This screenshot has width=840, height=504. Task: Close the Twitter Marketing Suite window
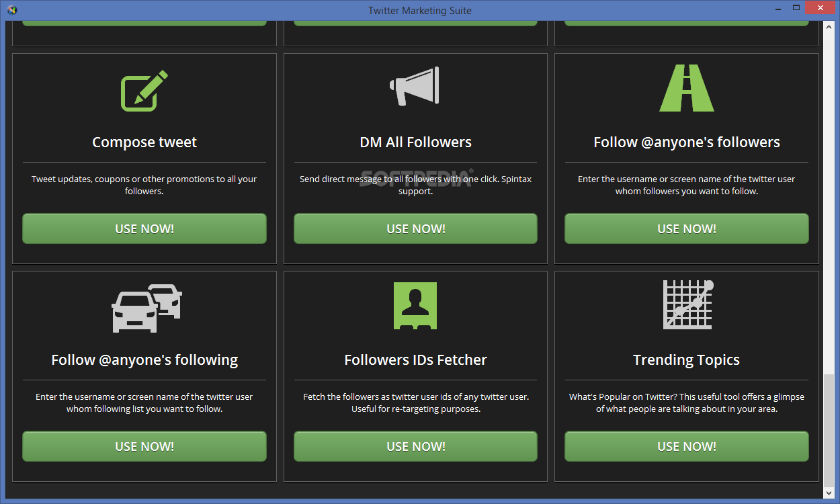coord(821,8)
